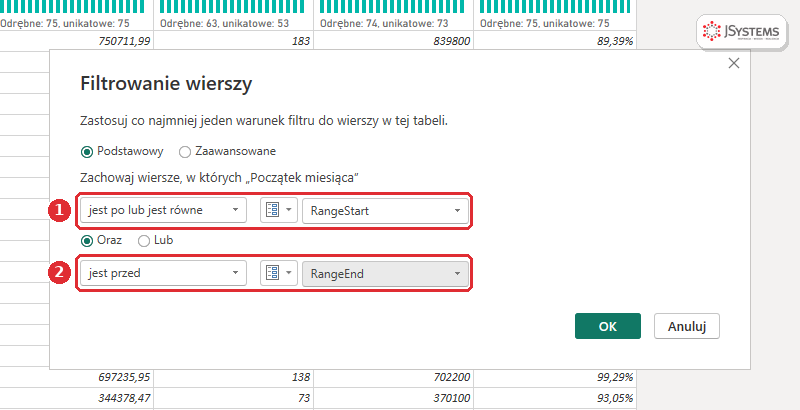Viewport: 800px width, 410px height.
Task: Open the RangeEnd parameter dropdown
Action: (385, 273)
